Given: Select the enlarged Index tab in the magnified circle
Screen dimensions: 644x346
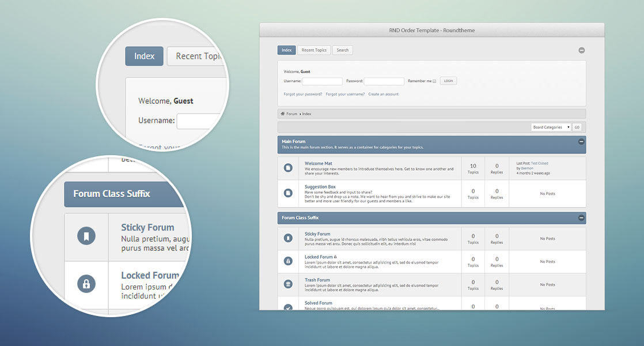Looking at the screenshot, I should pyautogui.click(x=144, y=57).
